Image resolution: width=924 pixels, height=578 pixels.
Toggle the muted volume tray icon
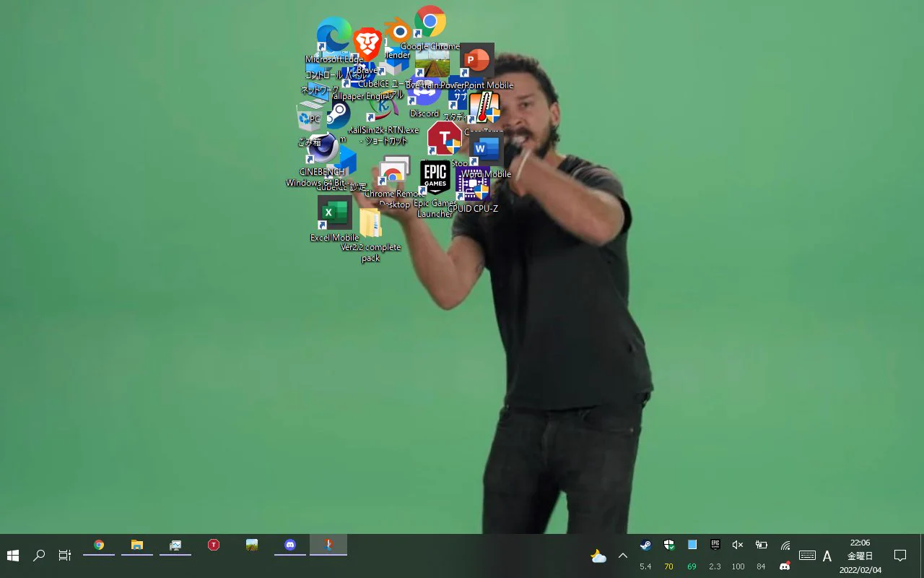pos(738,545)
